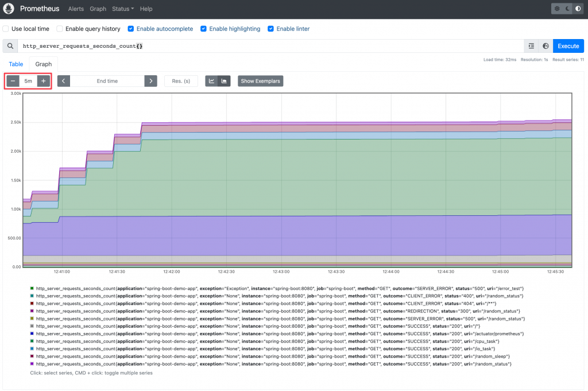Select status 400 /random_status series swatch
Image resolution: width=588 pixels, height=391 pixels.
pyautogui.click(x=32, y=296)
